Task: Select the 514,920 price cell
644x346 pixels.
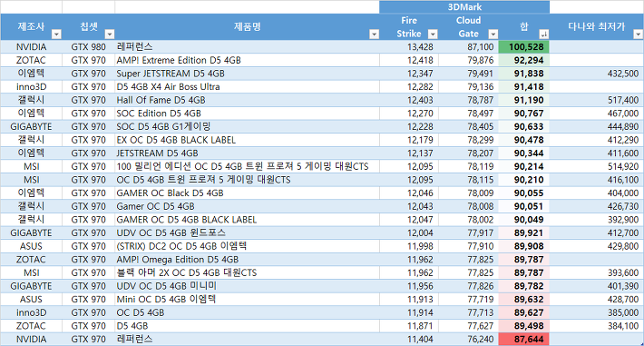Action: [597, 166]
